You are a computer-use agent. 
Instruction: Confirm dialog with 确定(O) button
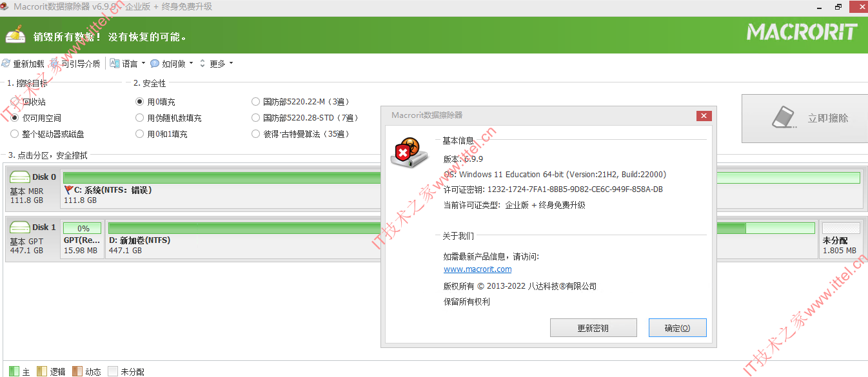(x=678, y=328)
